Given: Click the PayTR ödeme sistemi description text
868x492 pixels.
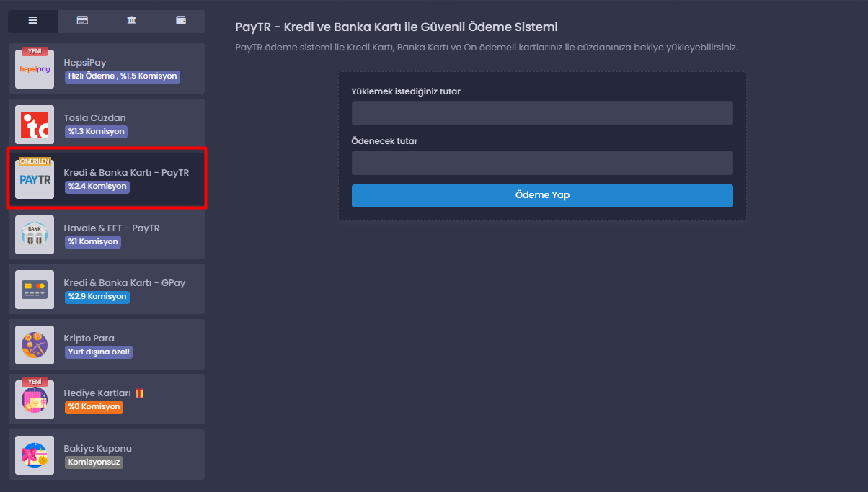Looking at the screenshot, I should (487, 48).
